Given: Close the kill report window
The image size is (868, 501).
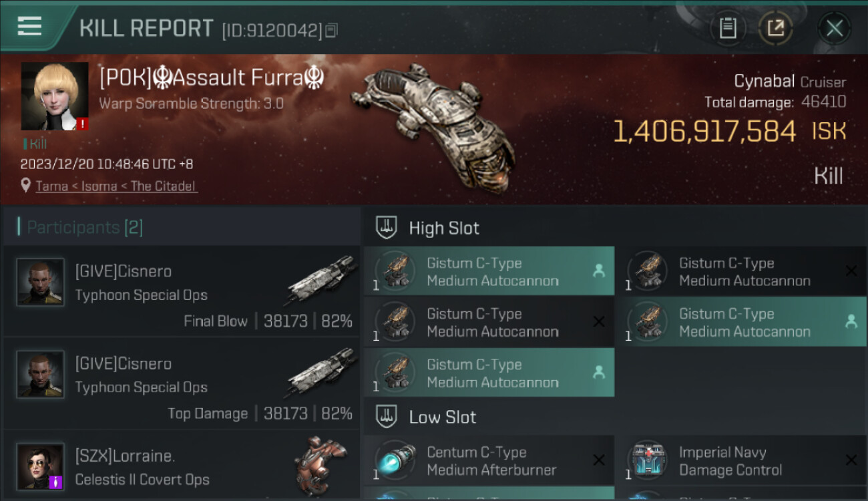Looking at the screenshot, I should click(x=834, y=28).
